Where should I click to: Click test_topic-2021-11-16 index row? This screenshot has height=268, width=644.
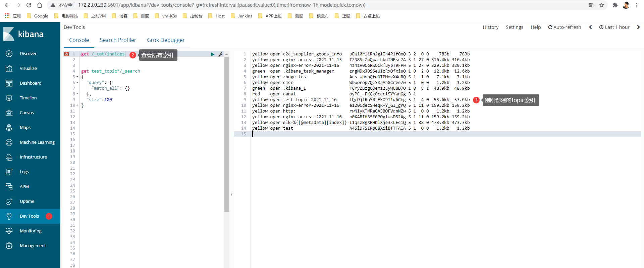(361, 100)
